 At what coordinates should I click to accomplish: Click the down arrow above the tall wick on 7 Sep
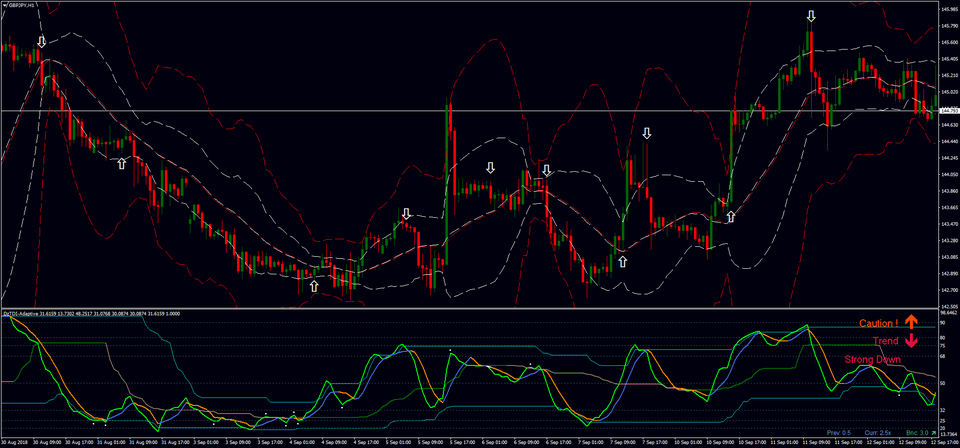click(x=646, y=133)
